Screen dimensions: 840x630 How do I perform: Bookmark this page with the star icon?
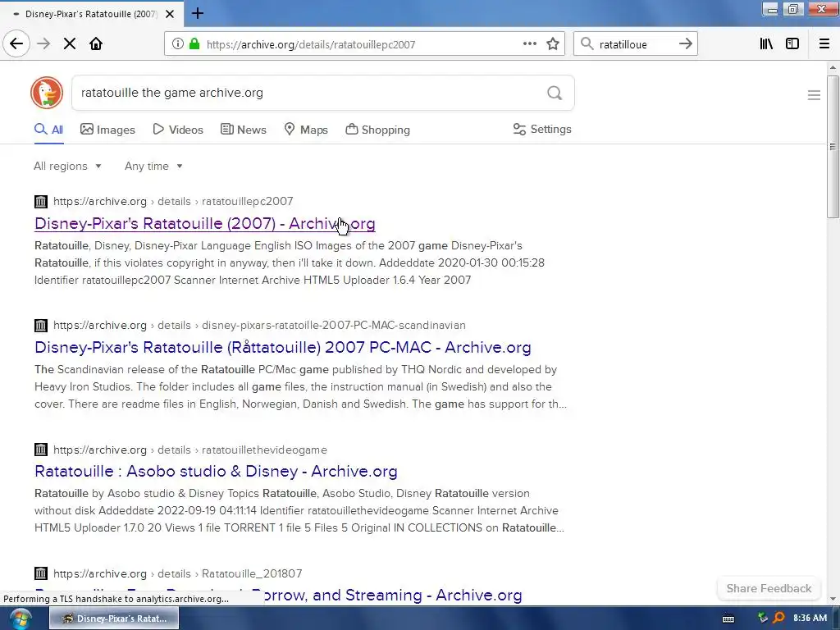pyautogui.click(x=553, y=44)
